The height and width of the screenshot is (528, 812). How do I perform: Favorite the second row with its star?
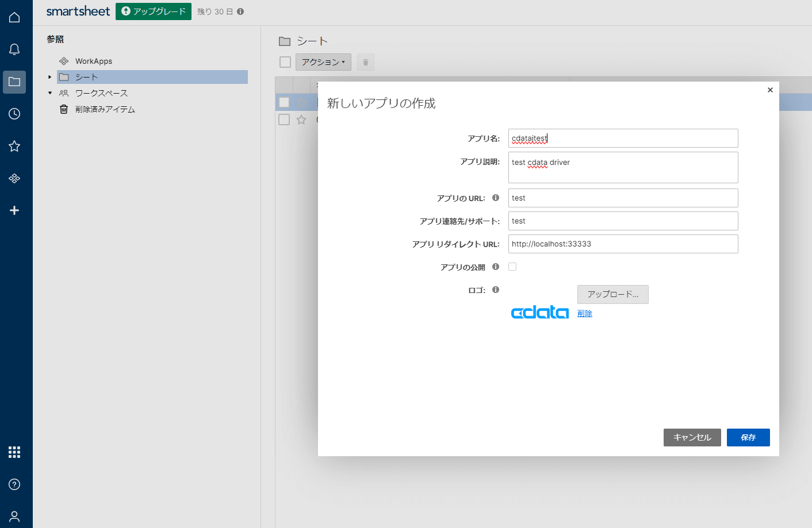[301, 120]
